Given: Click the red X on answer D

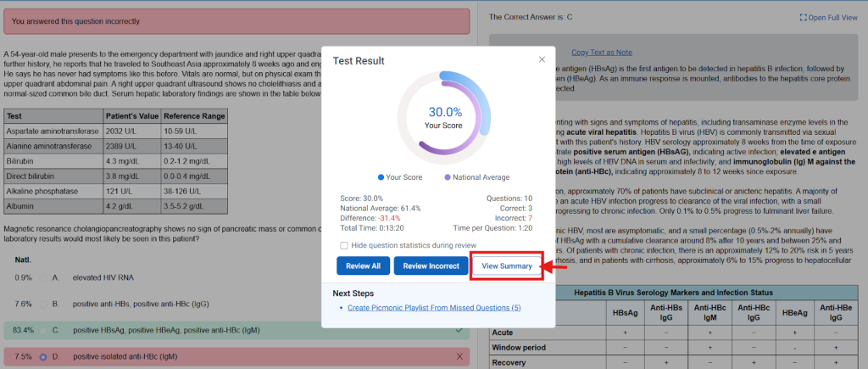Looking at the screenshot, I should pyautogui.click(x=459, y=357).
